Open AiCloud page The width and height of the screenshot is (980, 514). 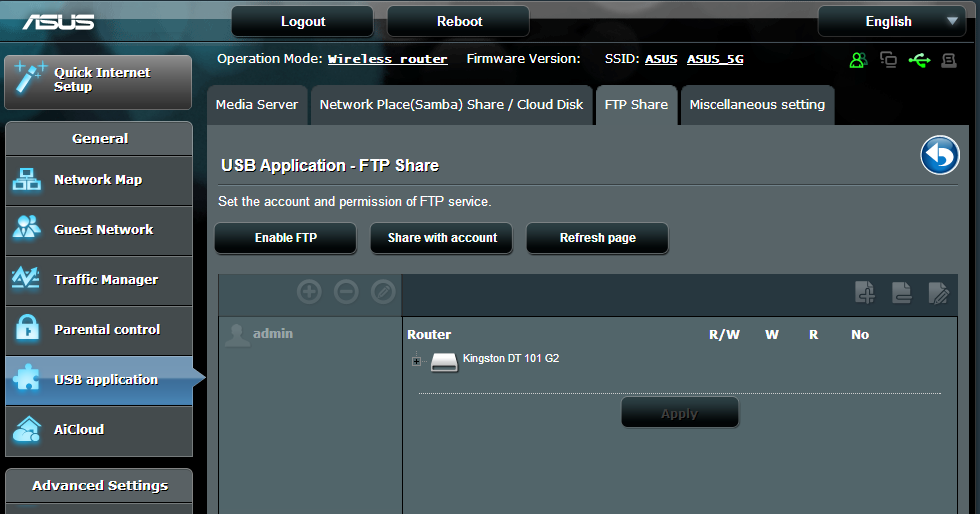(x=99, y=430)
